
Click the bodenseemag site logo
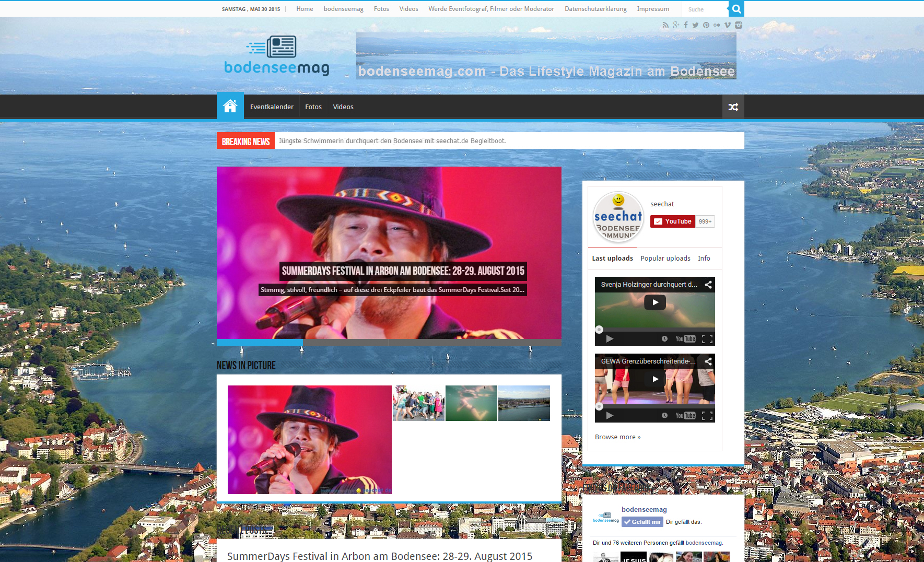[277, 56]
